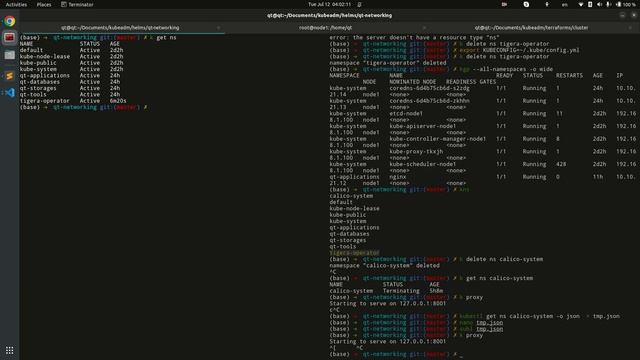The width and height of the screenshot is (640, 360).
Task: Click the first 'Starting to serve on 127.0.0.1:8001' line
Action: [x=388, y=303]
